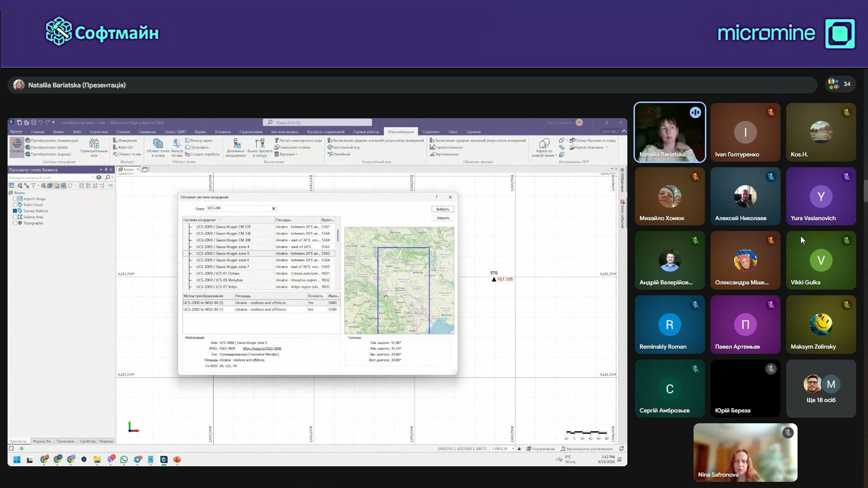The width and height of the screenshot is (868, 488).
Task: Open the Прямоугольные сети tool
Action: (94, 147)
